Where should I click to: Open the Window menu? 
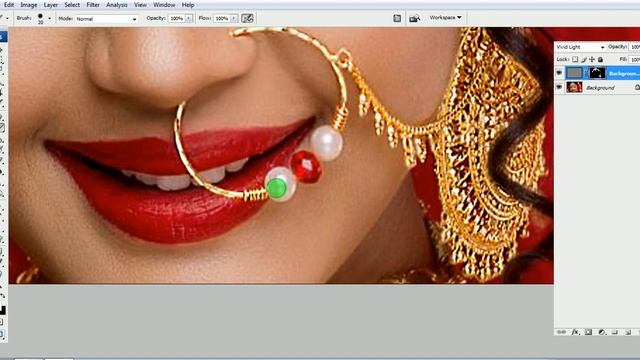tap(164, 5)
